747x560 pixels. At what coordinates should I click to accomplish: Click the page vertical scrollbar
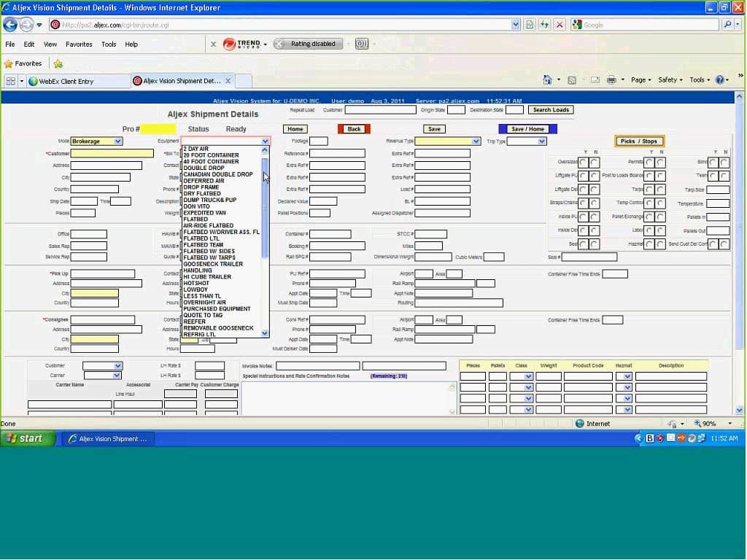click(x=739, y=254)
